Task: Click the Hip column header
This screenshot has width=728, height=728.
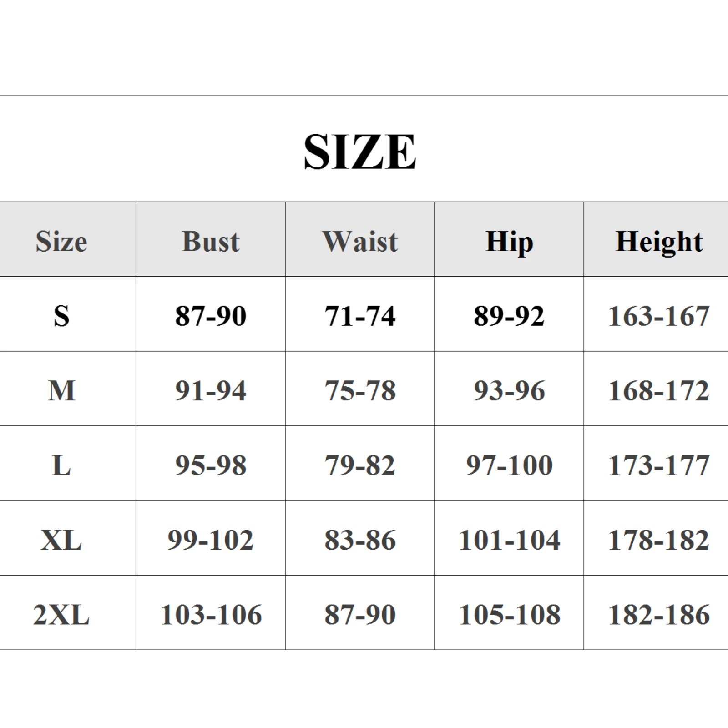Action: tap(509, 241)
